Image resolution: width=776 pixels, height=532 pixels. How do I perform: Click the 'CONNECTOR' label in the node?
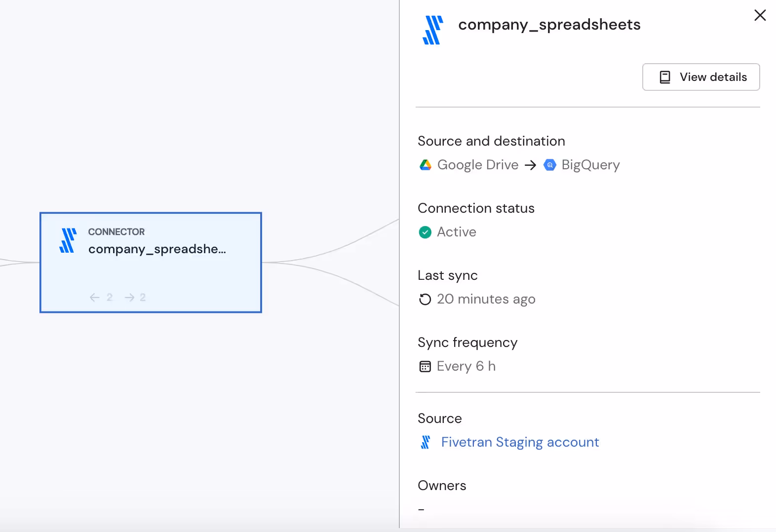[116, 232]
